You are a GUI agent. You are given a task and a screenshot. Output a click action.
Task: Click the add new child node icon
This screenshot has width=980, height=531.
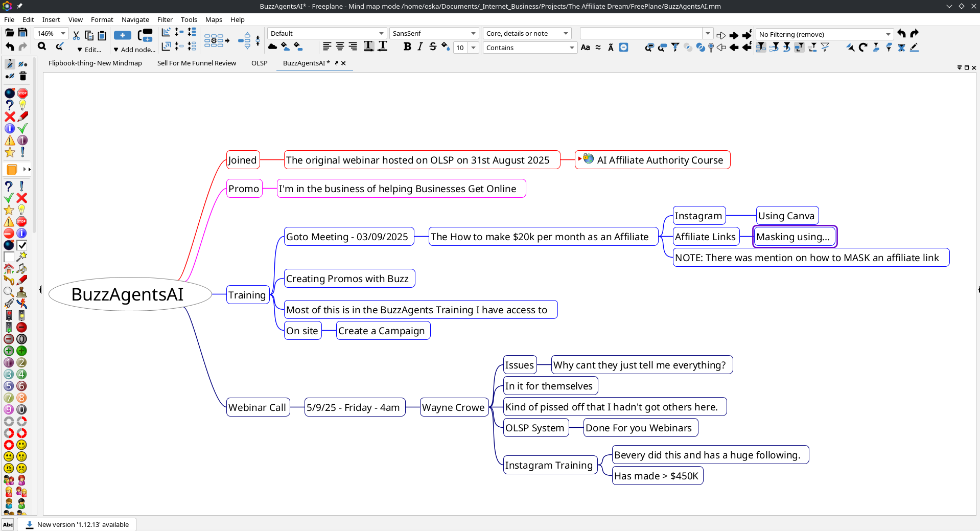pos(123,35)
